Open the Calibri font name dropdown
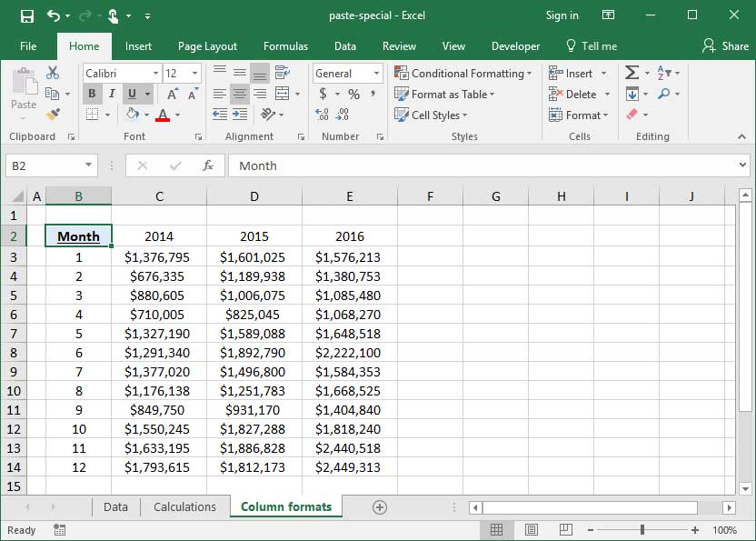This screenshot has height=541, width=756. (153, 74)
